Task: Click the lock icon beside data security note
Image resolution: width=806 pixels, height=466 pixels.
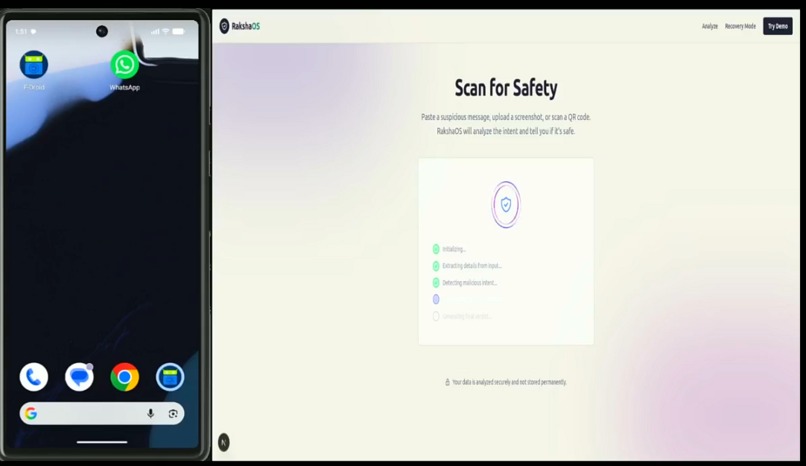Action: click(447, 382)
